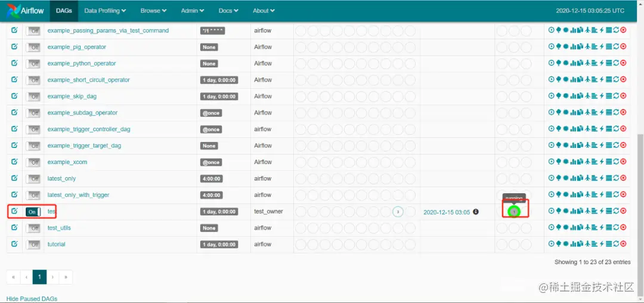Trigger example_passing_params_via_test_command with play icon
The height and width of the screenshot is (303, 644).
tap(551, 30)
